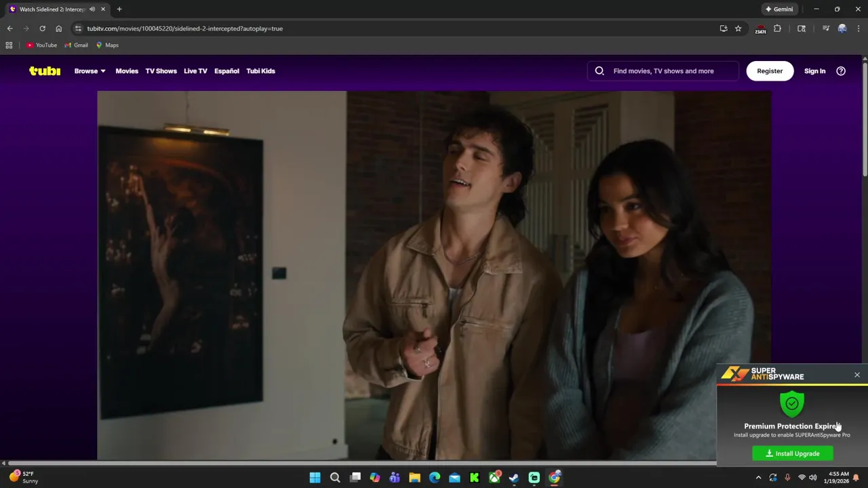
Task: Click the Sign In link
Action: (x=814, y=70)
